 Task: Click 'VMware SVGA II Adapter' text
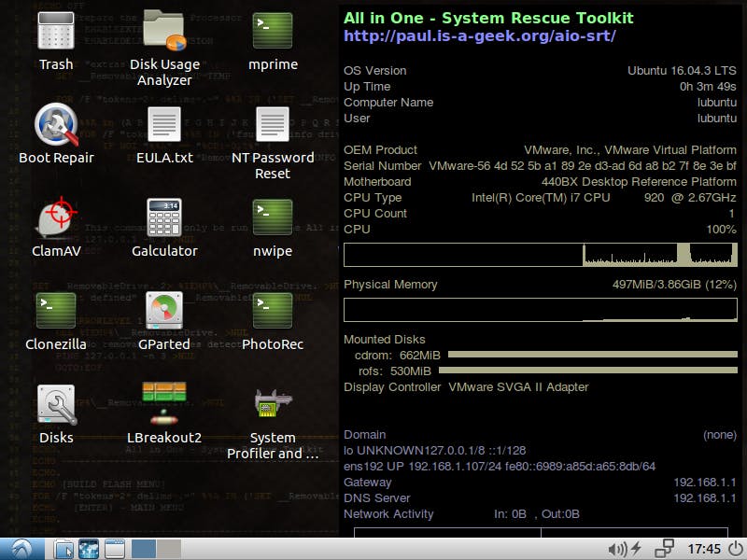click(518, 387)
